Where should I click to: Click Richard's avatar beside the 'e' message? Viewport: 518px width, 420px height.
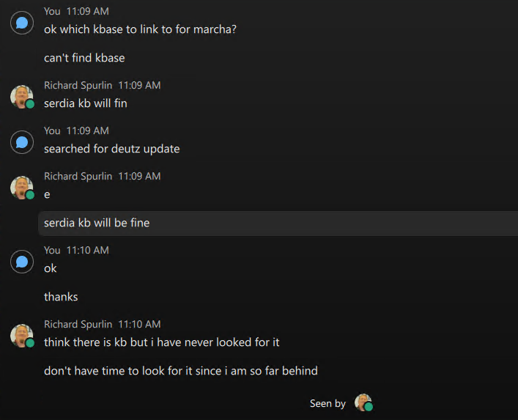(22, 187)
